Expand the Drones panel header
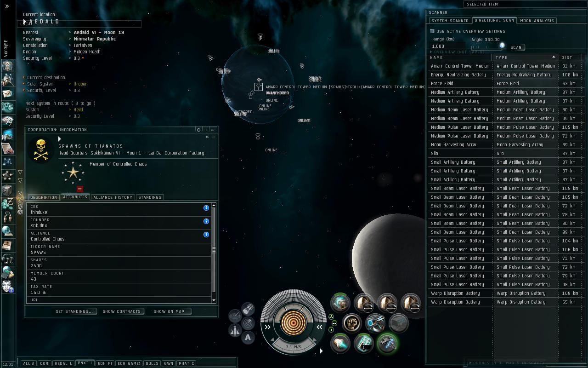Viewport: 588px width, 368px height. point(507,363)
